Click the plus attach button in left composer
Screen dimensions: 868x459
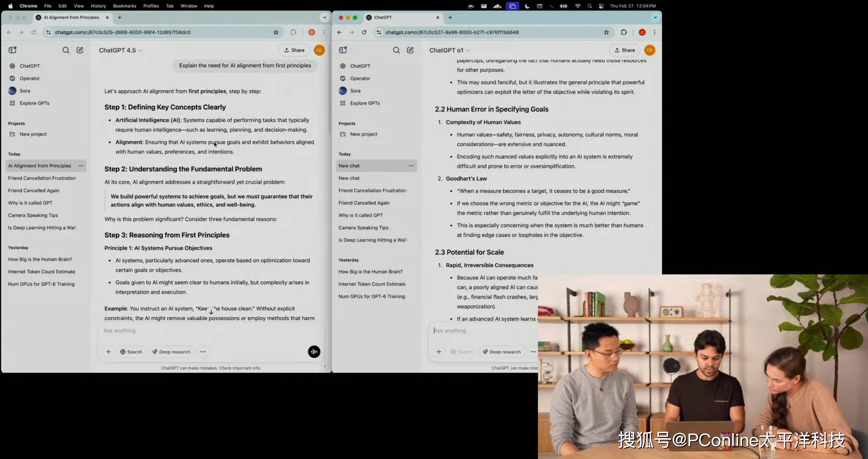tap(108, 352)
